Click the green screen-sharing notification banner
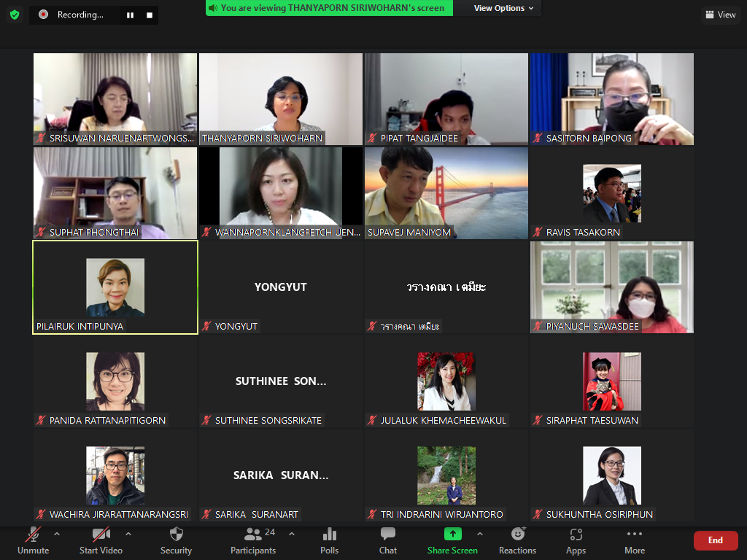The width and height of the screenshot is (747, 560). click(329, 7)
